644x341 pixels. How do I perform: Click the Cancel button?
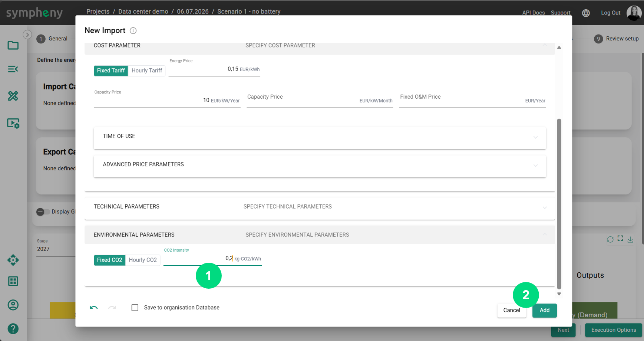point(512,310)
